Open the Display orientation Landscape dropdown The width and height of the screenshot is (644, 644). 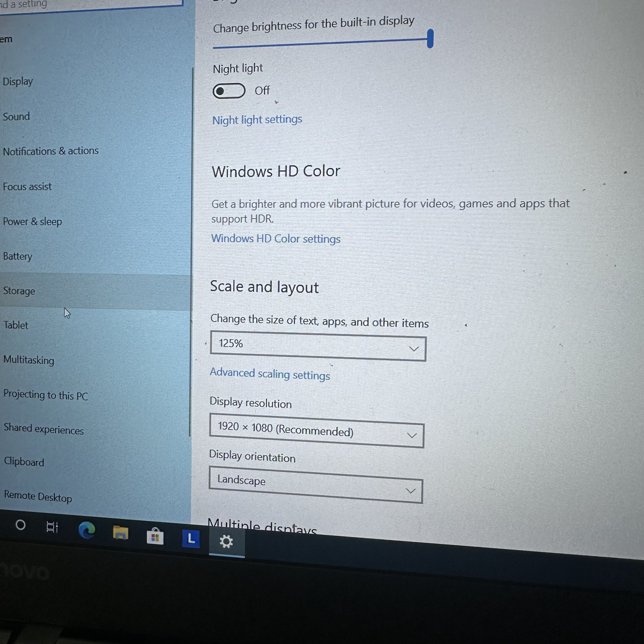(316, 484)
